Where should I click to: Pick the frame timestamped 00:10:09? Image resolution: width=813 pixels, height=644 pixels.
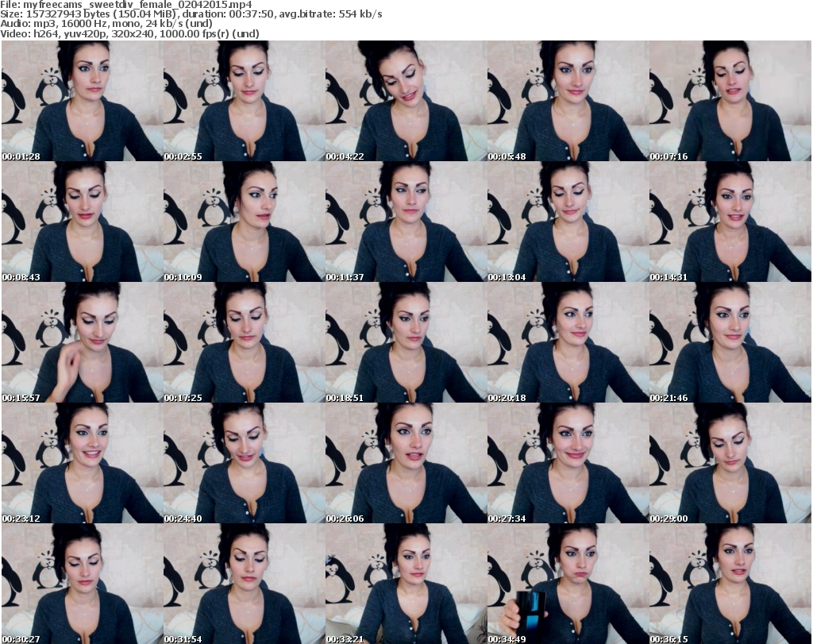click(245, 222)
